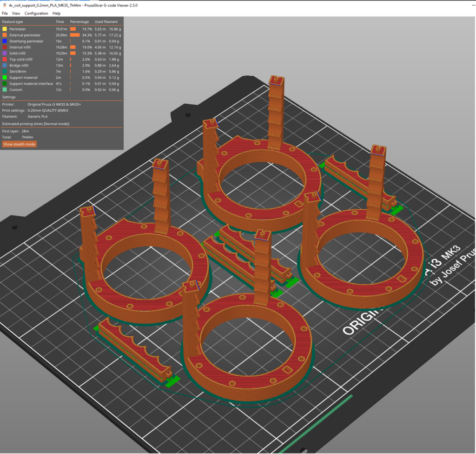
Task: Click the green Support material swatch
Action: (5, 77)
